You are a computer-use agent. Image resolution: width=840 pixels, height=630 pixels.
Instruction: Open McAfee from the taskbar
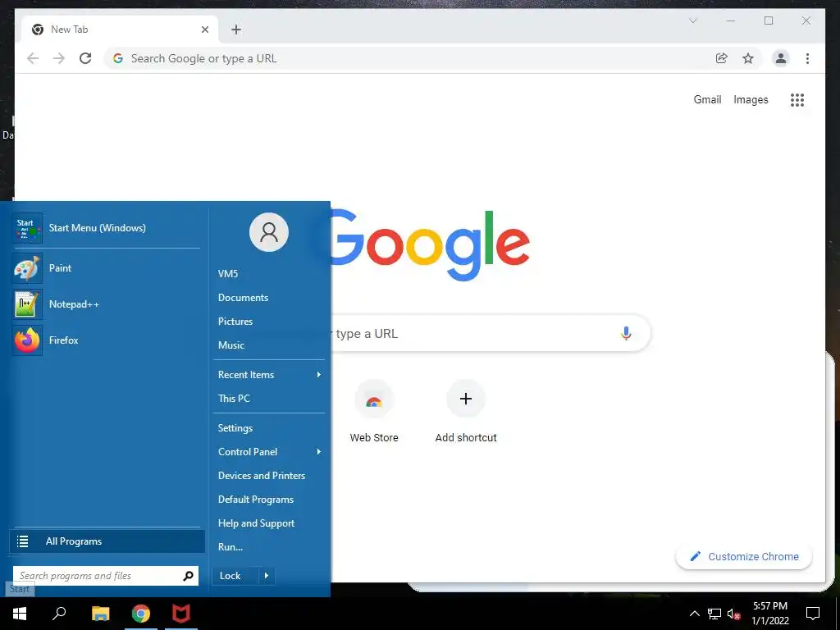click(x=181, y=614)
